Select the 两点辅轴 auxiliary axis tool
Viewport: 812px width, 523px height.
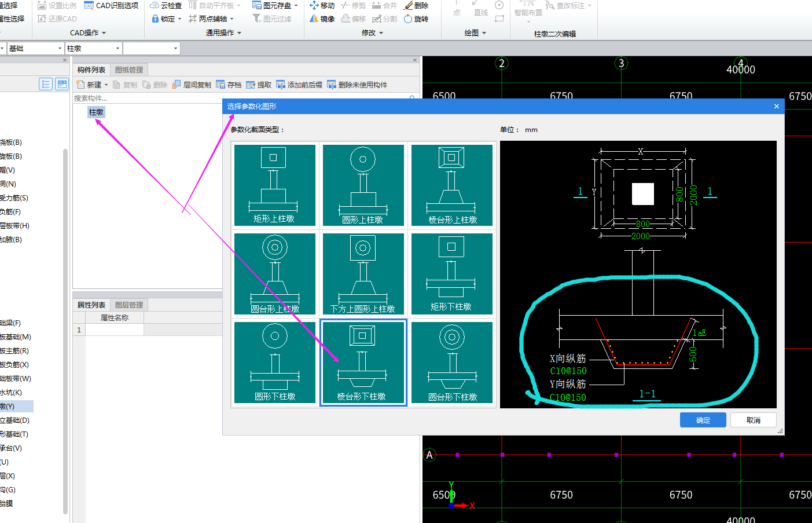[207, 19]
